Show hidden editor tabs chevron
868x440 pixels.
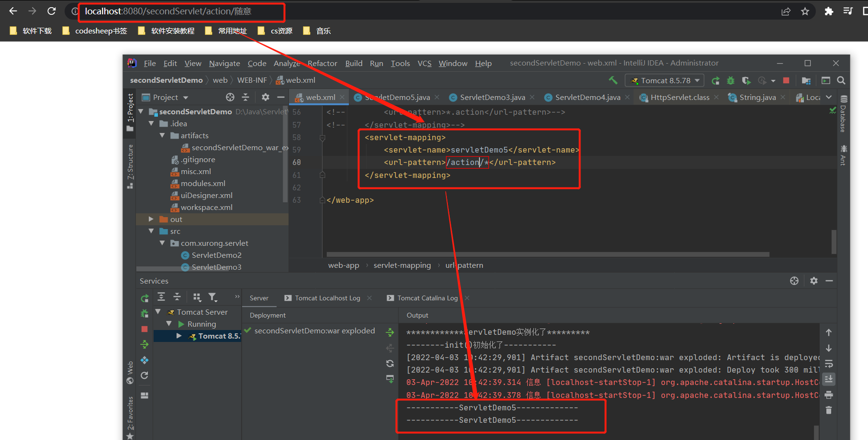pyautogui.click(x=829, y=97)
